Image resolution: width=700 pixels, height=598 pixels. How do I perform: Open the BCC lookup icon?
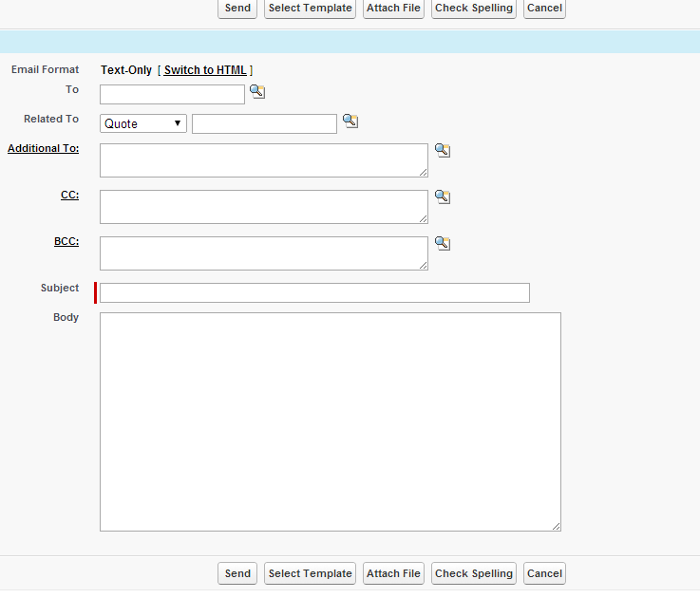[x=443, y=243]
